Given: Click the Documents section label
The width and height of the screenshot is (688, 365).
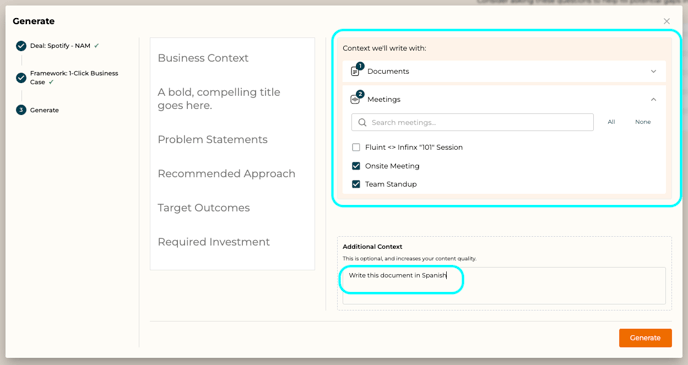Looking at the screenshot, I should (388, 71).
